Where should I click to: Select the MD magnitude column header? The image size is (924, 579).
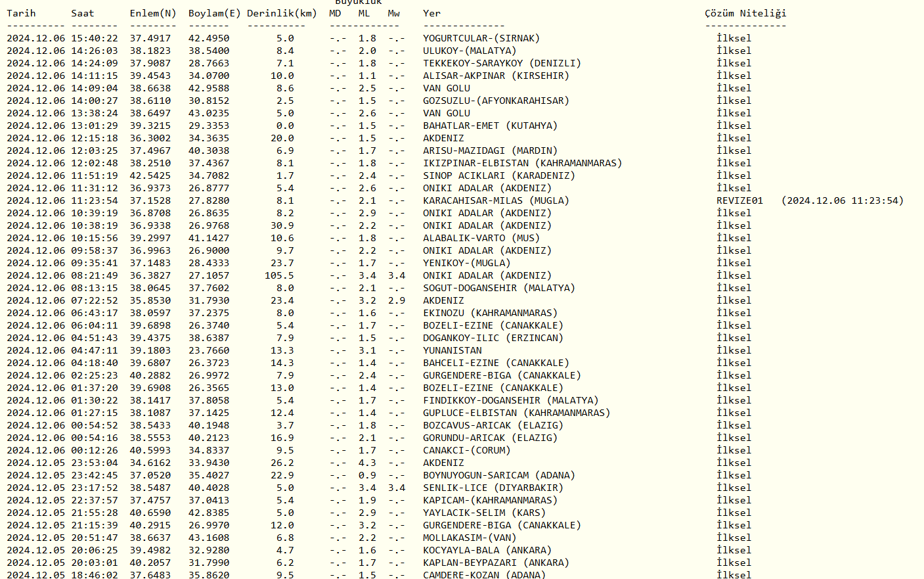pyautogui.click(x=335, y=13)
